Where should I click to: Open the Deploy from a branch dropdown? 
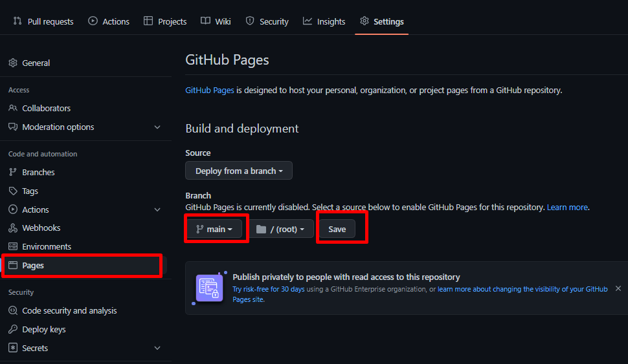coord(239,171)
